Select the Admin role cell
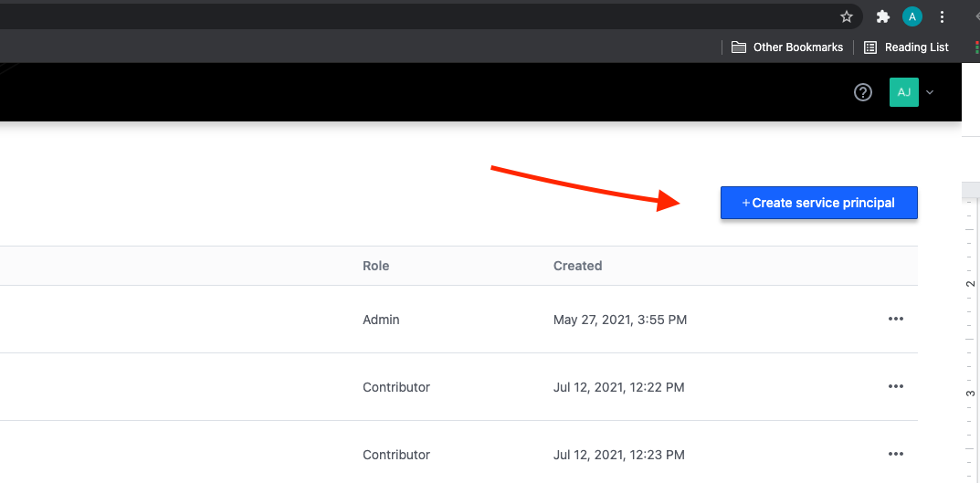980x483 pixels. (x=381, y=320)
